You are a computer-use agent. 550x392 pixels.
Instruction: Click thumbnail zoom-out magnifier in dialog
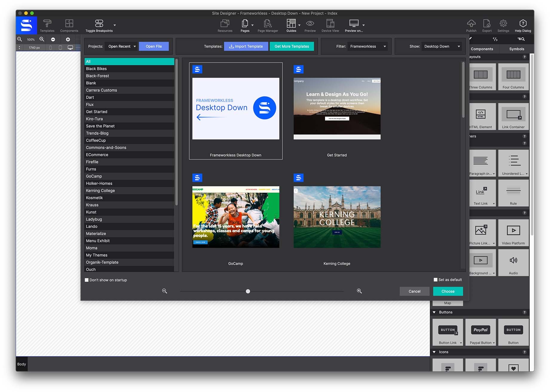click(x=165, y=291)
